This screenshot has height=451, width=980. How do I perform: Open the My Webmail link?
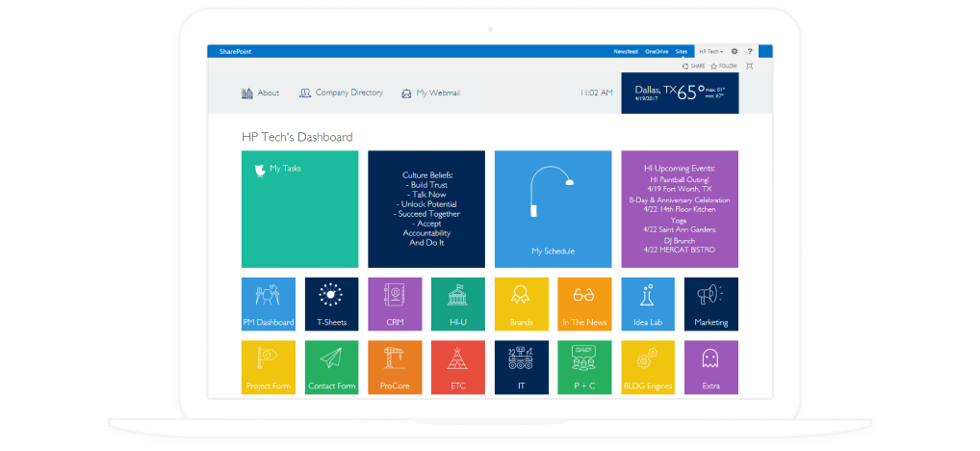click(438, 93)
